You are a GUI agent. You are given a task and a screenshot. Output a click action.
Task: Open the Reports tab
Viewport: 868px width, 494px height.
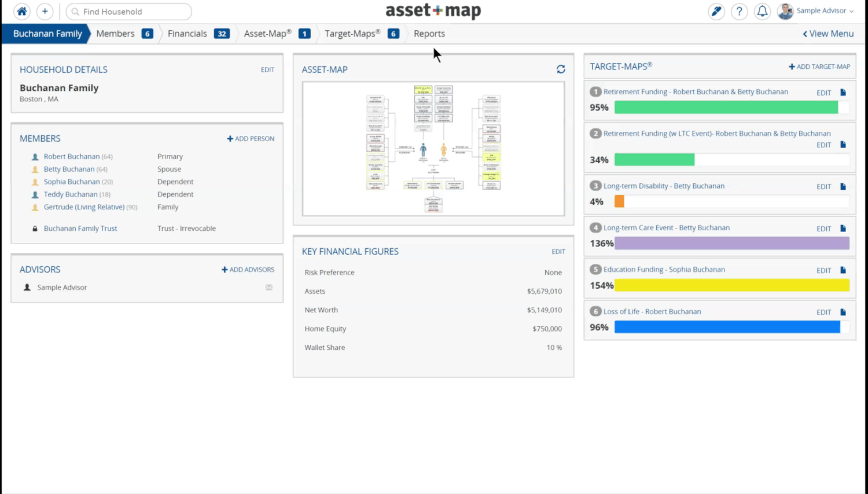(x=429, y=34)
